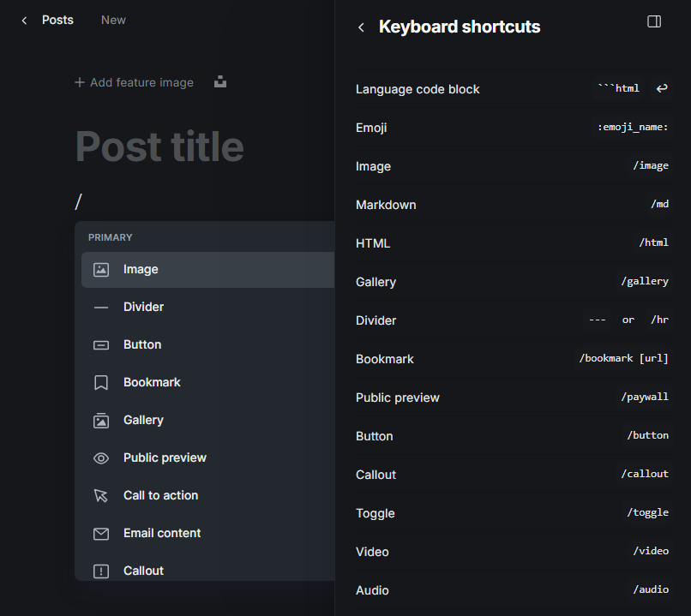Click into the Post title field

coord(159,147)
